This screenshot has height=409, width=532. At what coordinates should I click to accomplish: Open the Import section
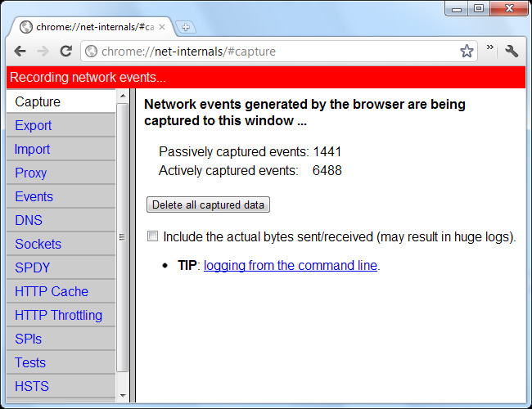(x=33, y=149)
